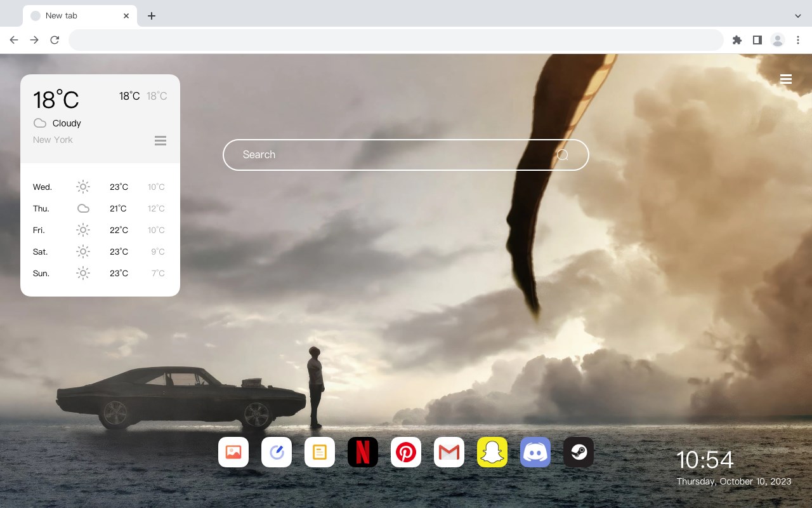812x508 pixels.
Task: Select the Fri. forecast row label
Action: (39, 230)
